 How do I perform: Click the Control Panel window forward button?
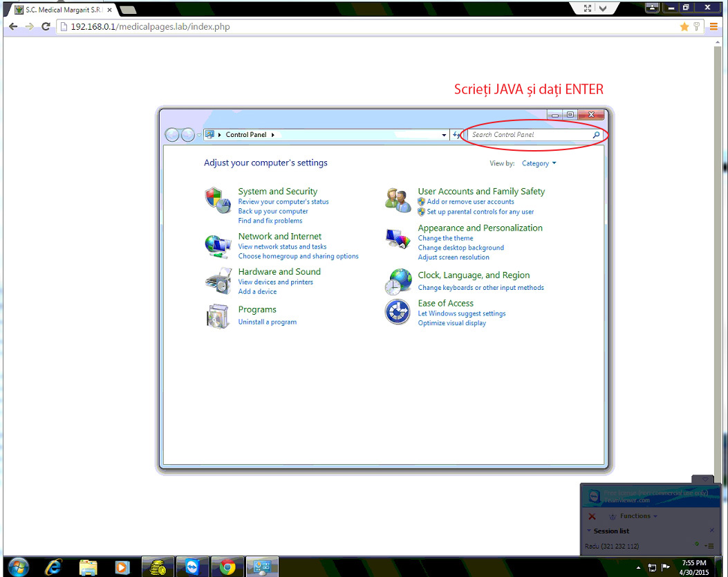point(187,135)
